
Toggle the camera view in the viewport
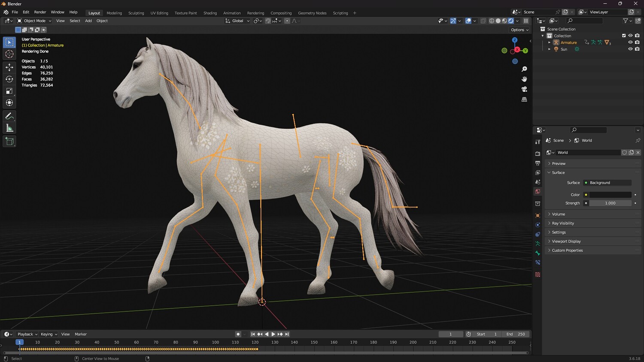click(524, 89)
